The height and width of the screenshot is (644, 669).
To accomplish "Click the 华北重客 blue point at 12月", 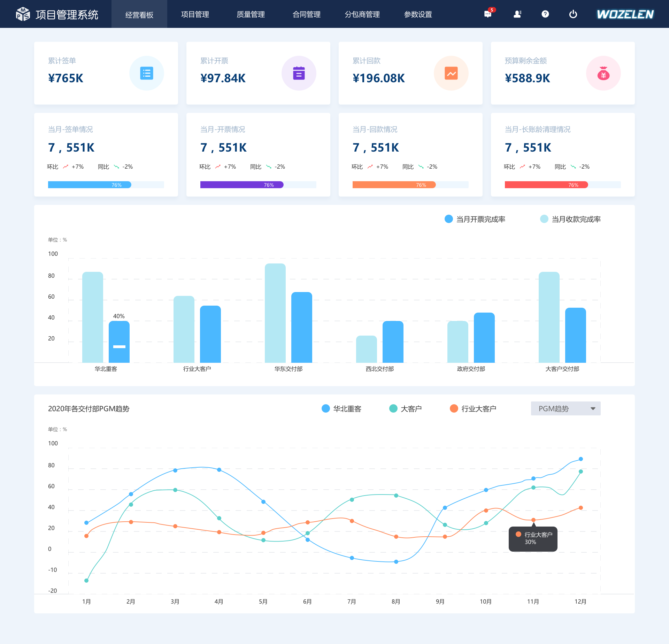I will coord(581,459).
